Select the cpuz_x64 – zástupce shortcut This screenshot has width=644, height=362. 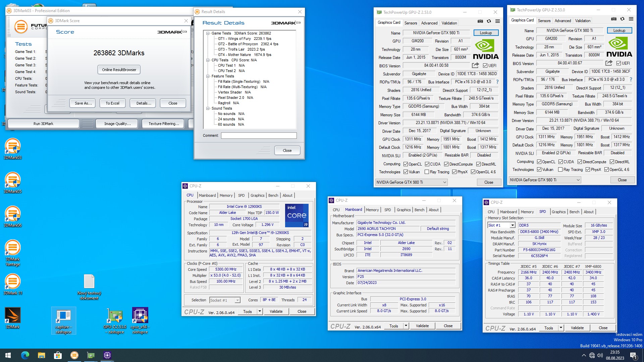point(140,321)
